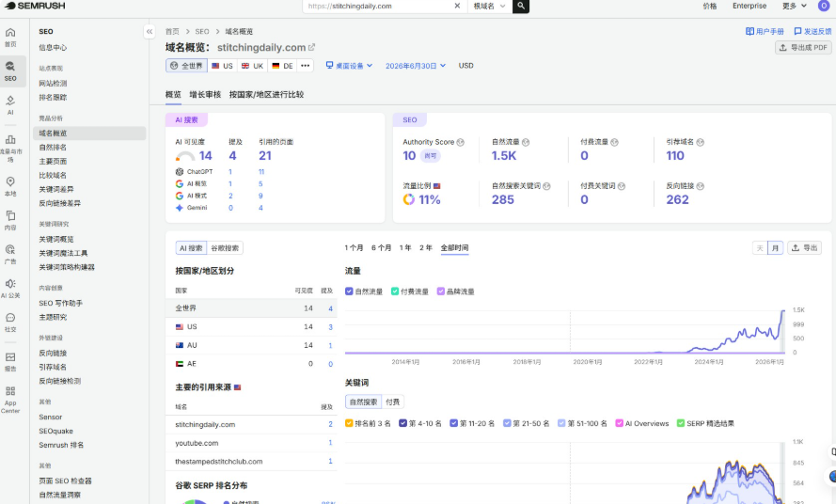836x504 pixels.
Task: Toggle 第 21-50 名 checkbox
Action: click(507, 423)
